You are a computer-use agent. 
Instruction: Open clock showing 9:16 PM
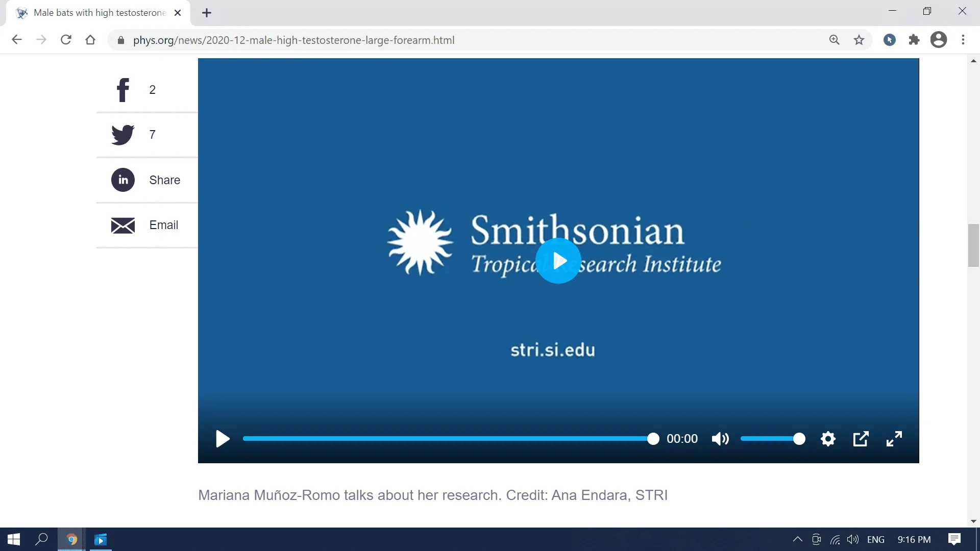[914, 539]
